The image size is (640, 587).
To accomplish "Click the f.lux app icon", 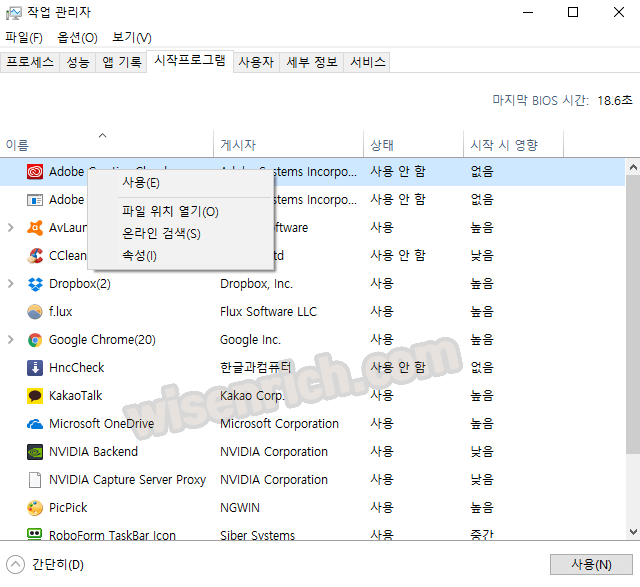I will [35, 312].
